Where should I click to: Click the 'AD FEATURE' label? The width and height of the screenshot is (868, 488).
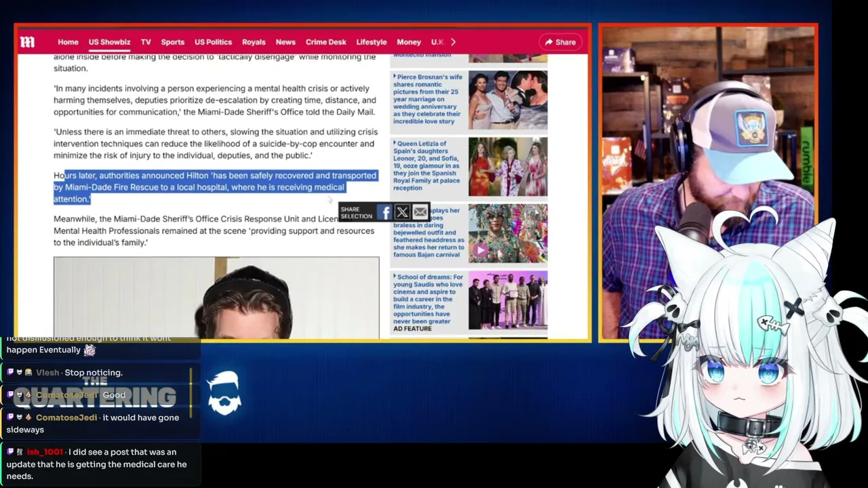click(x=412, y=329)
